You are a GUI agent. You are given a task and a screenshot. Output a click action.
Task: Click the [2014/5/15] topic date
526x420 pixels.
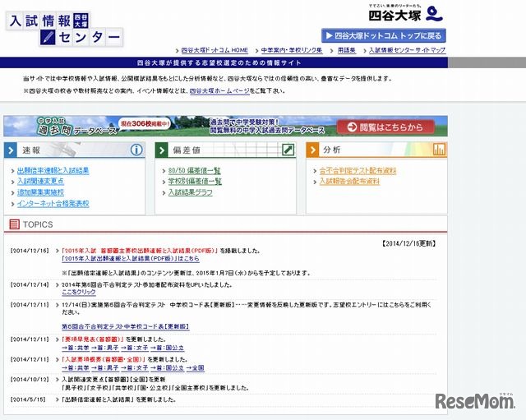[28, 400]
